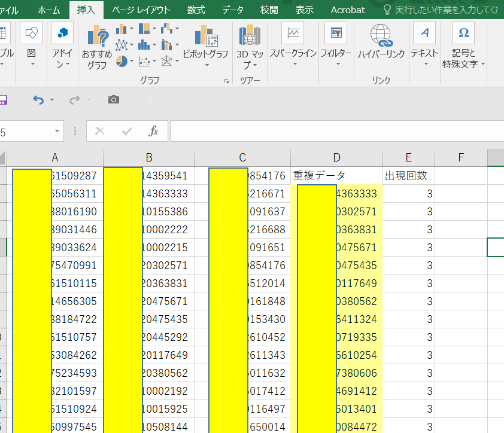Screen dimensions: 504x433
Task: Switch to the ホーム tab
Action: tap(49, 10)
